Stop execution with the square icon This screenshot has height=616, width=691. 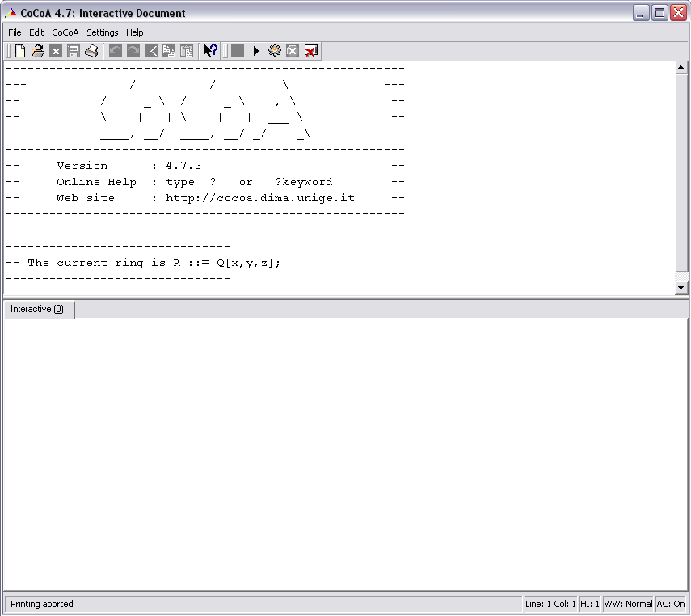point(238,51)
